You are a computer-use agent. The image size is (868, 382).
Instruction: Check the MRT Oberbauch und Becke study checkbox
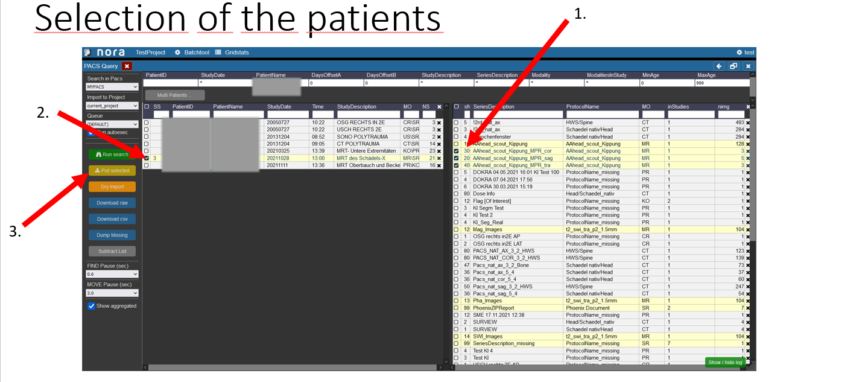tap(146, 165)
